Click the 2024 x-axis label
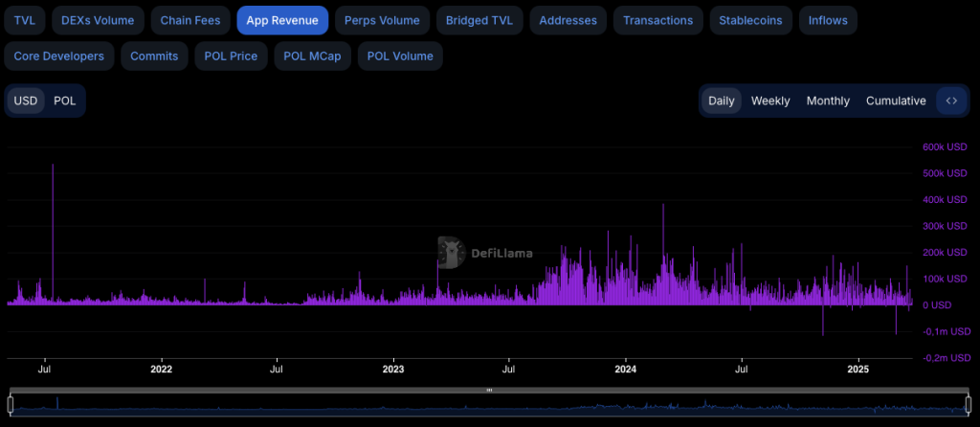The width and height of the screenshot is (980, 427). pos(626,369)
